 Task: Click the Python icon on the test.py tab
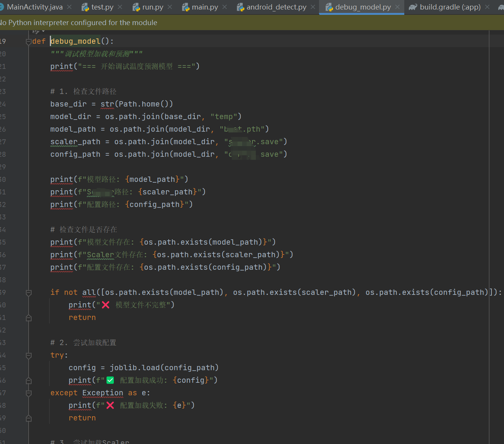[85, 6]
